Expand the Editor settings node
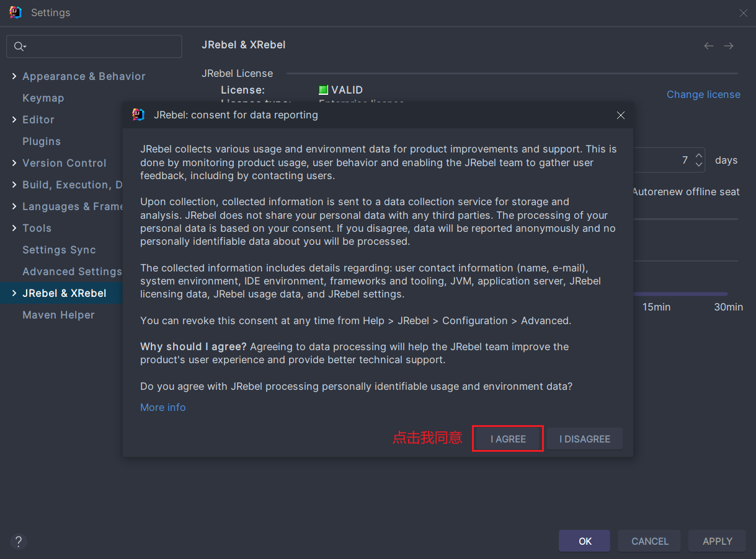The image size is (756, 559). point(14,120)
